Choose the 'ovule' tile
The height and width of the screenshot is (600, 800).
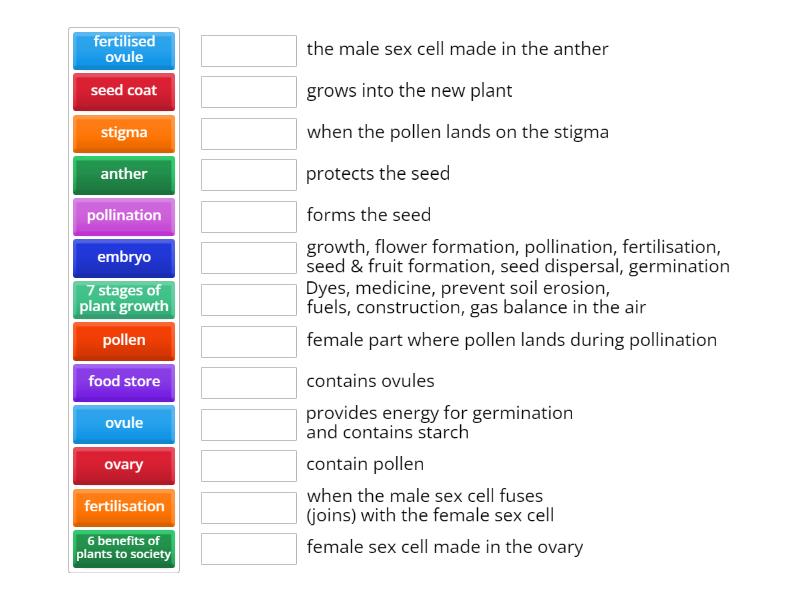(124, 423)
